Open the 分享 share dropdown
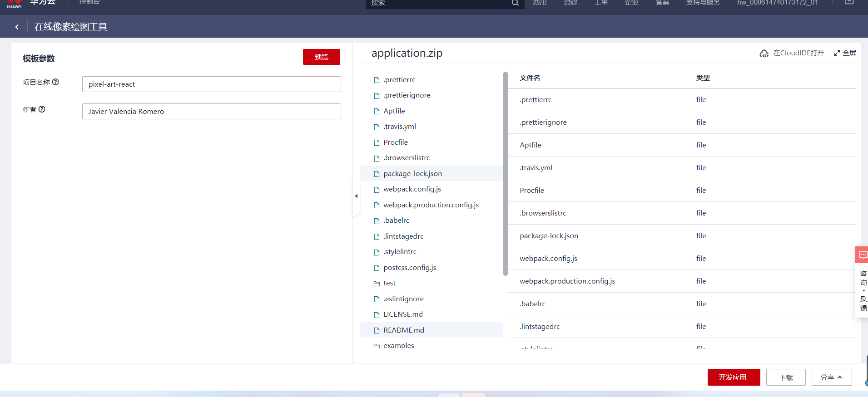Viewport: 868px width, 397px height. pyautogui.click(x=831, y=377)
